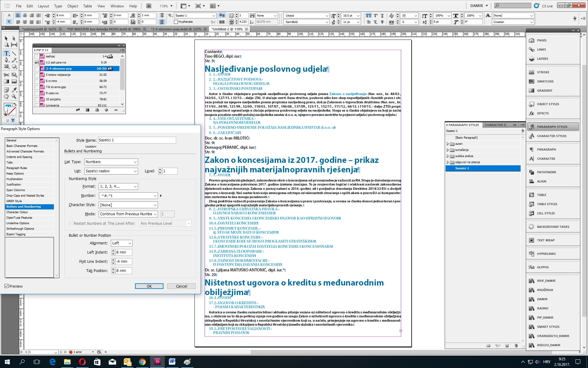This screenshot has width=588, height=368.
Task: Open the List Type dropdown
Action: tap(111, 162)
